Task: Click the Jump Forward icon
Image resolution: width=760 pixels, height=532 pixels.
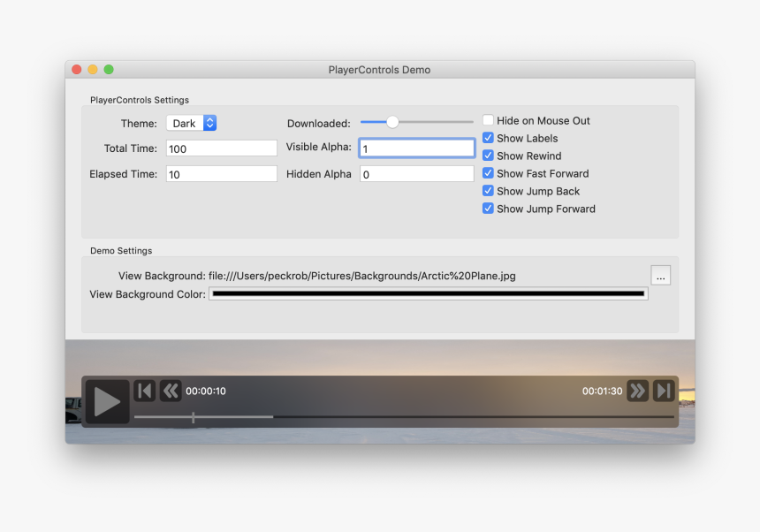Action: tap(662, 391)
